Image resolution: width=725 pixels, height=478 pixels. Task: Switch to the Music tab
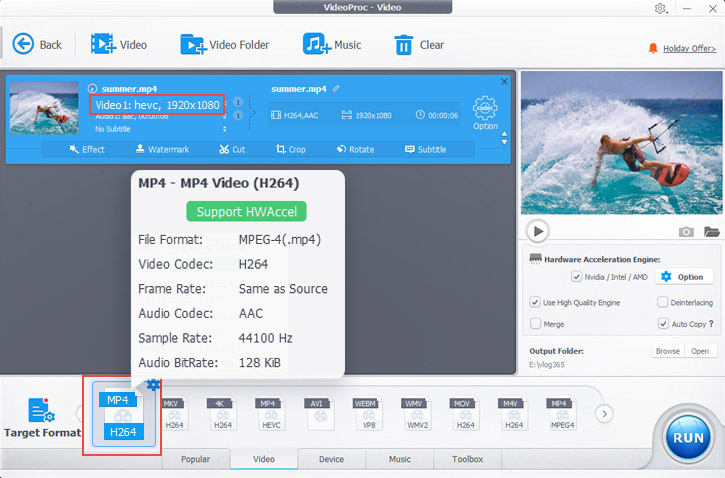coord(399,459)
